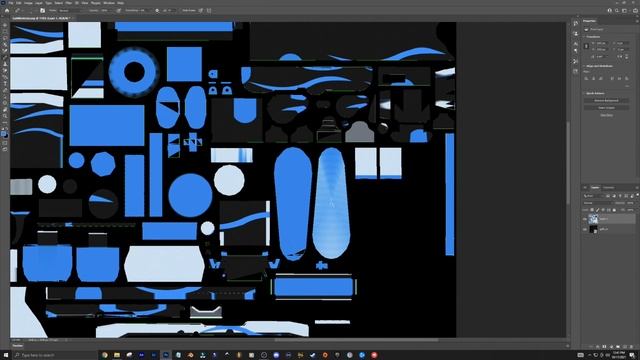Click delete layer trash icon
This screenshot has width=640, height=360.
pos(631,347)
